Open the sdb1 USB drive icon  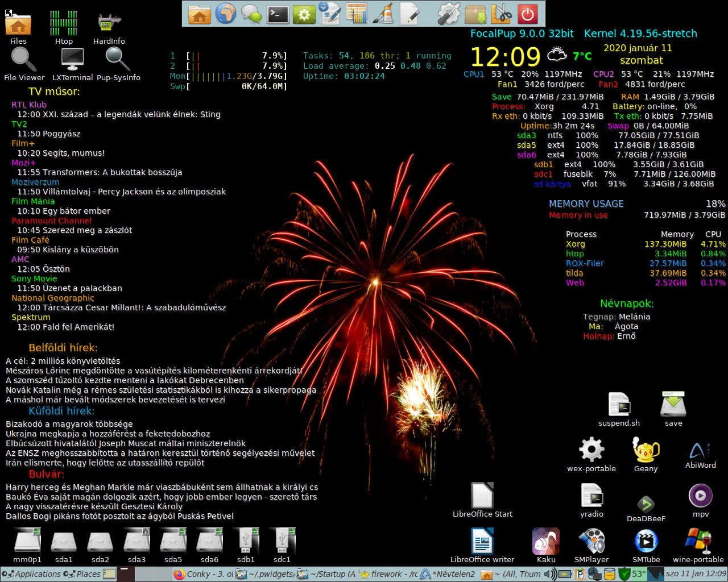click(x=246, y=546)
